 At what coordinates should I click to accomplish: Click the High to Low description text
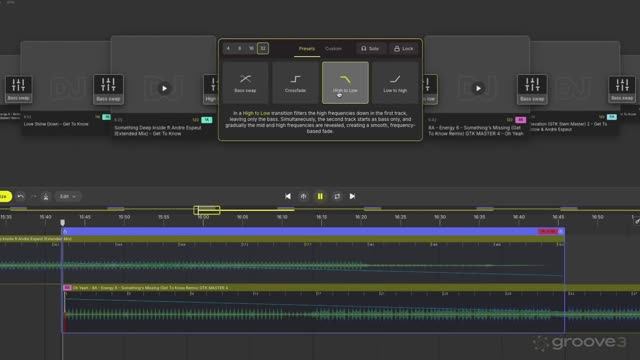click(320, 122)
